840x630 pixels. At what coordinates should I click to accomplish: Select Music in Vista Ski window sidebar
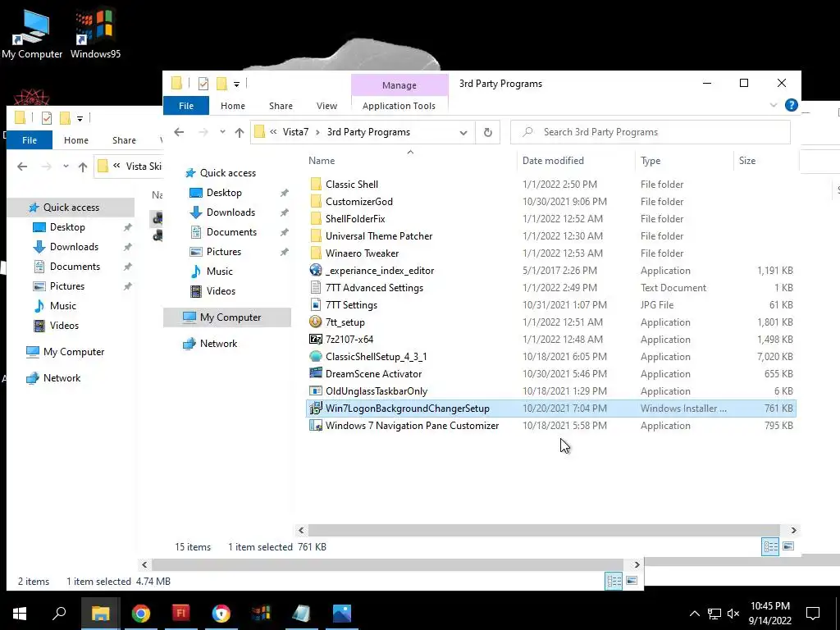62,305
